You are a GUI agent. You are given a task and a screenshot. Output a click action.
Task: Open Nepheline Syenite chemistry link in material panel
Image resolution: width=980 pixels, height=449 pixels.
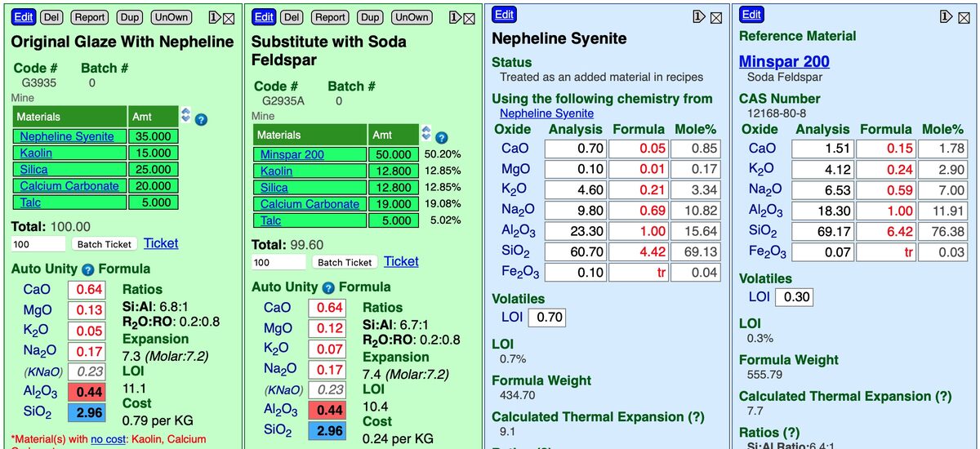(x=547, y=113)
